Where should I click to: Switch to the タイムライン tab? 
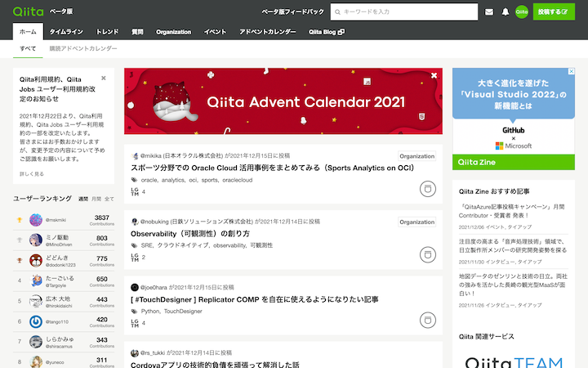click(66, 32)
